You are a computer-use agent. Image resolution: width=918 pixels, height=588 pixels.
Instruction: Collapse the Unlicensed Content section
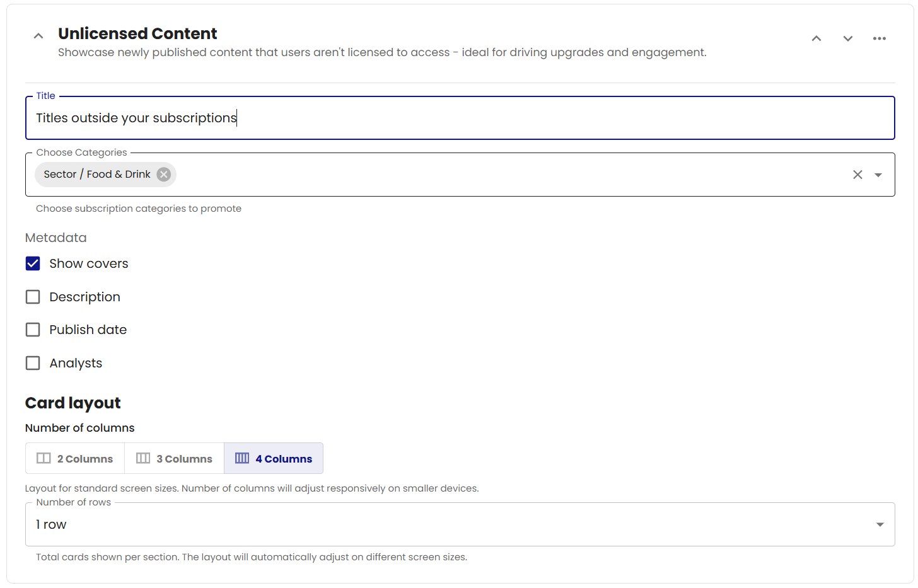[x=38, y=36]
